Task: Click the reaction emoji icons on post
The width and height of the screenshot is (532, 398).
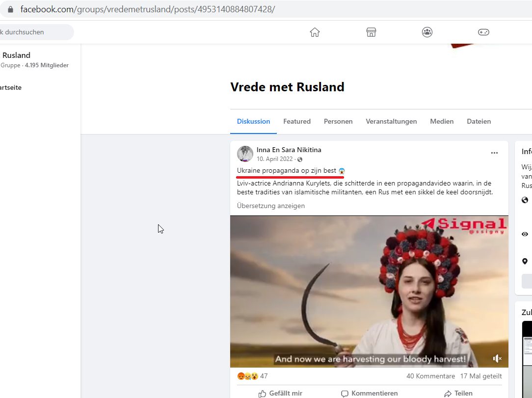Action: [248, 376]
